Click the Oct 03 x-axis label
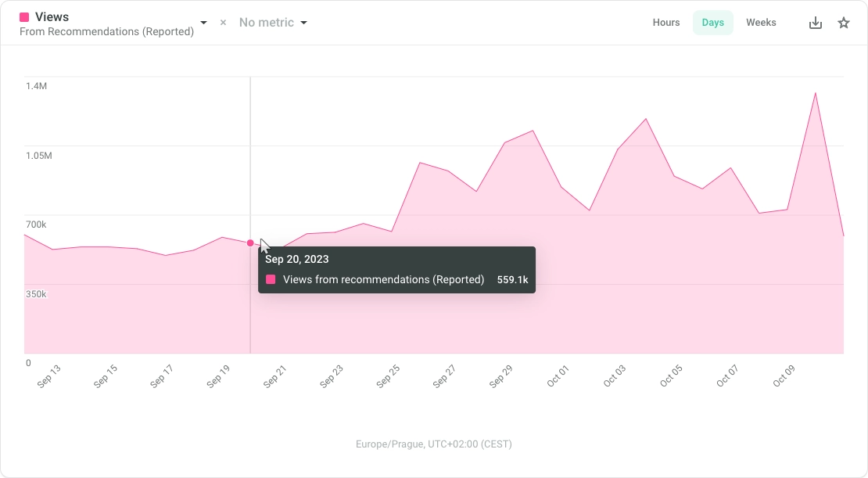Image resolution: width=868 pixels, height=478 pixels. click(x=615, y=376)
